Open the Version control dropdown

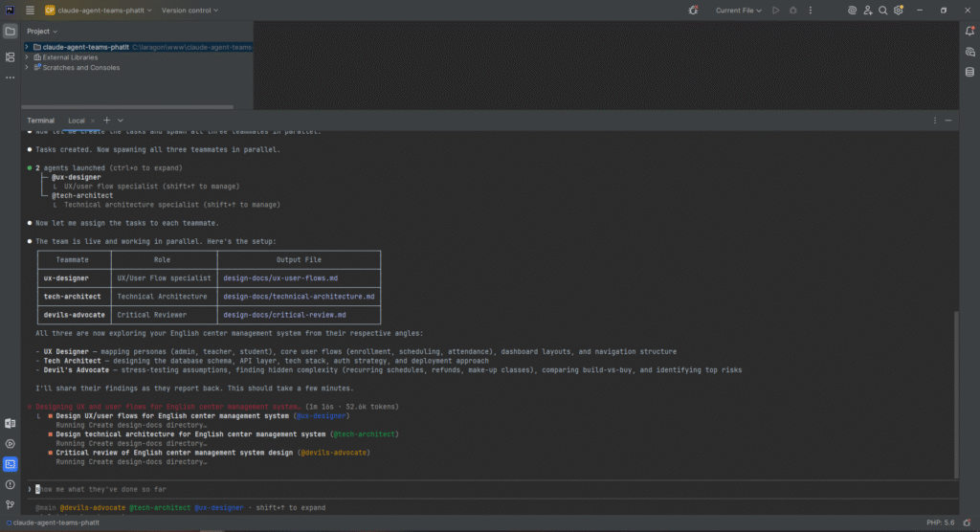pyautogui.click(x=189, y=11)
